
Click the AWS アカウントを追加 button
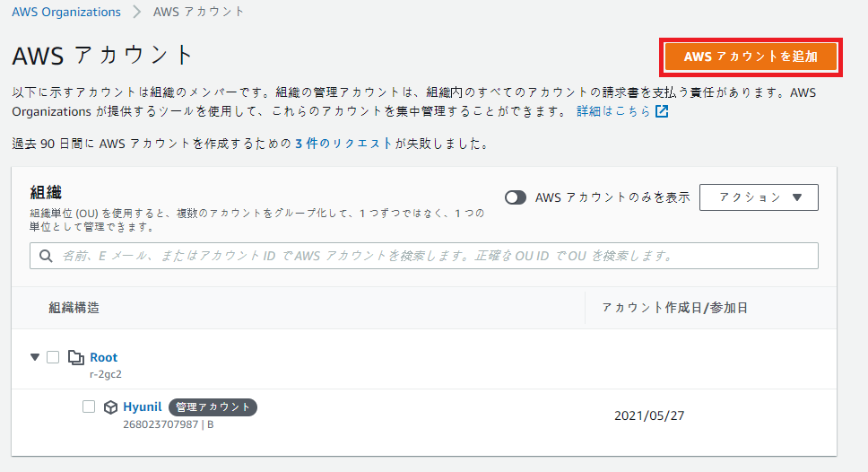[x=751, y=57]
